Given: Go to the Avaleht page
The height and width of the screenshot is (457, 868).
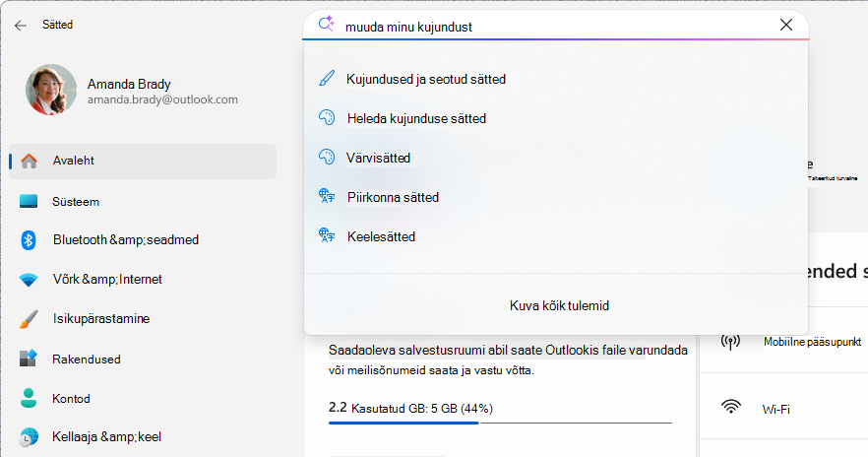Looking at the screenshot, I should tap(143, 162).
